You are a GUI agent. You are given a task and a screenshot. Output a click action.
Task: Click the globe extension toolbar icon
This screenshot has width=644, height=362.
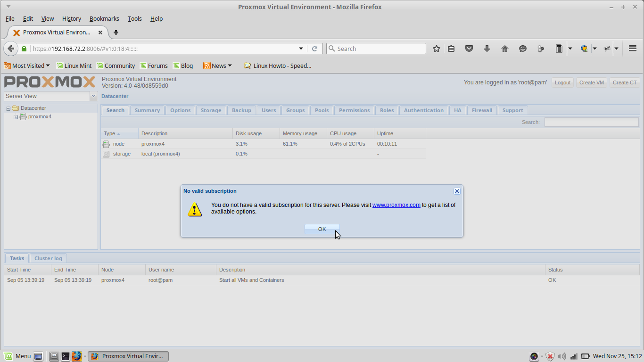tap(584, 49)
